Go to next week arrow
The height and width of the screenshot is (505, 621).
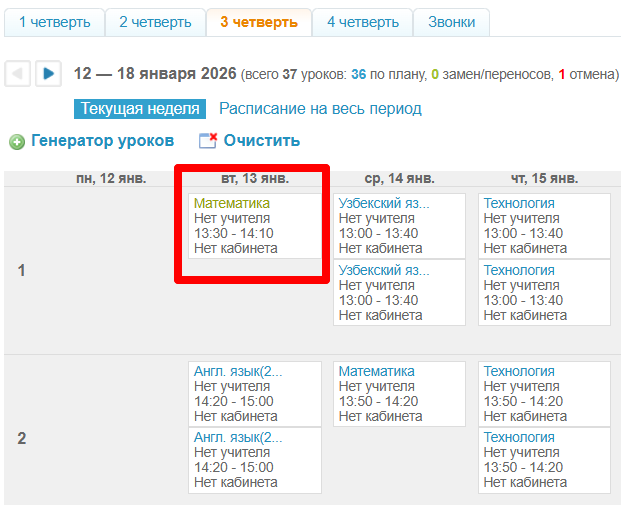click(x=48, y=74)
